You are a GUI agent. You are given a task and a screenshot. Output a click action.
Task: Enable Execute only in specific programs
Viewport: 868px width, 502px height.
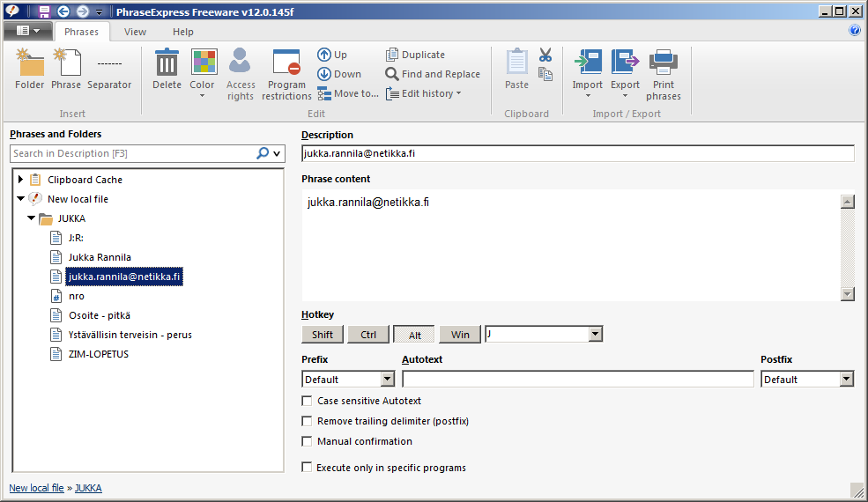coord(307,467)
